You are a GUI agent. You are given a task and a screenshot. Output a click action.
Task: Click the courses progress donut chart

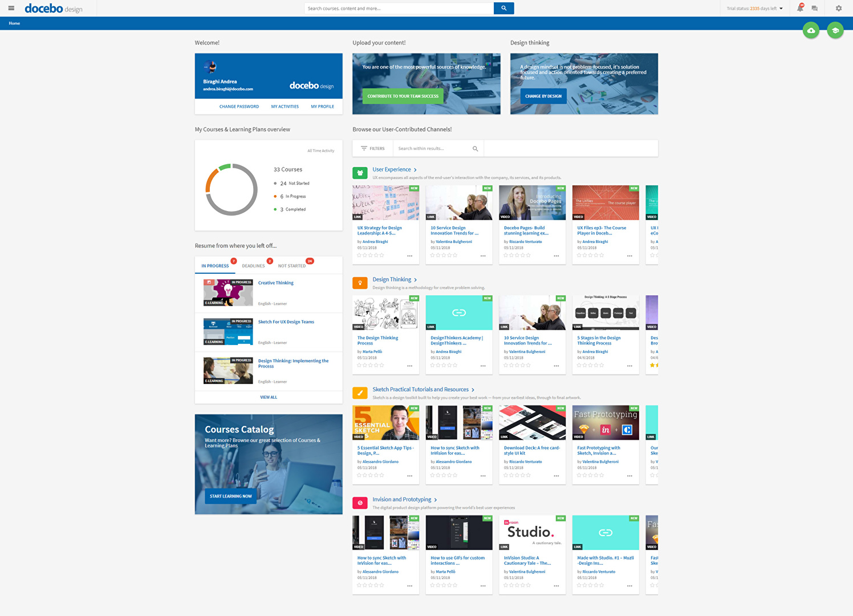(x=231, y=189)
